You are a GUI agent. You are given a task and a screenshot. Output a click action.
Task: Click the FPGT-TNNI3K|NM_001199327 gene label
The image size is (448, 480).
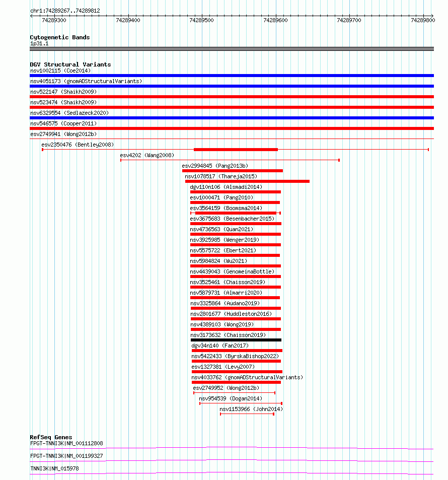point(66,456)
